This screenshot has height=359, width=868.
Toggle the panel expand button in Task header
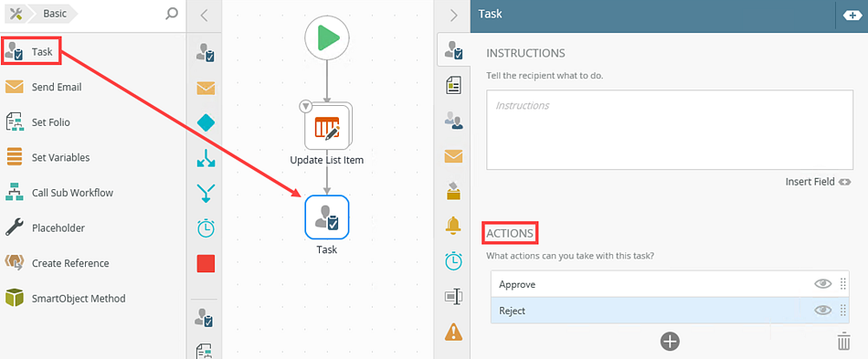point(852,16)
